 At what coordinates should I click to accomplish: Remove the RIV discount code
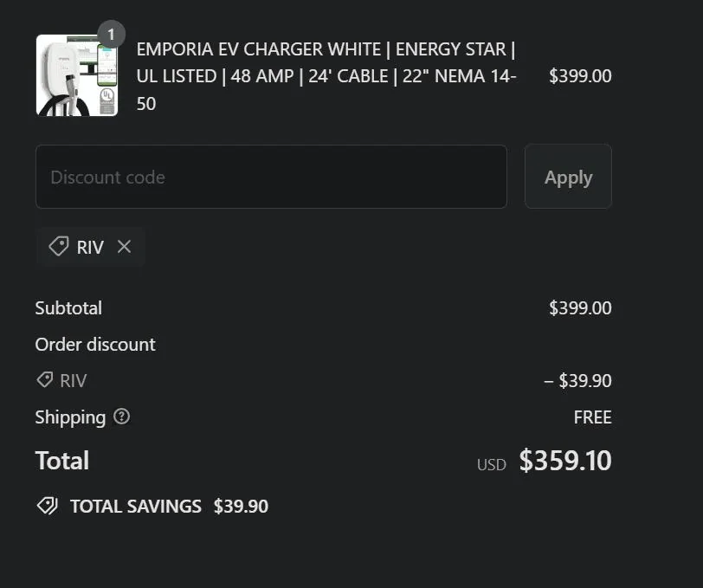[124, 247]
